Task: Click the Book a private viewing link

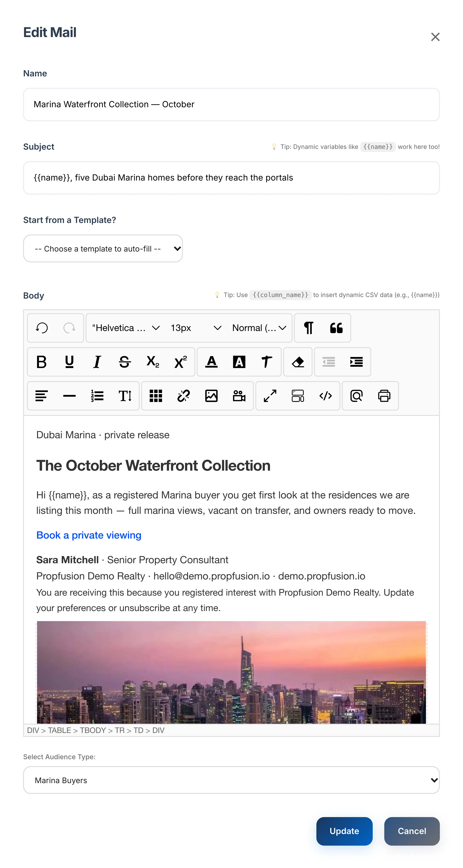Action: [89, 535]
